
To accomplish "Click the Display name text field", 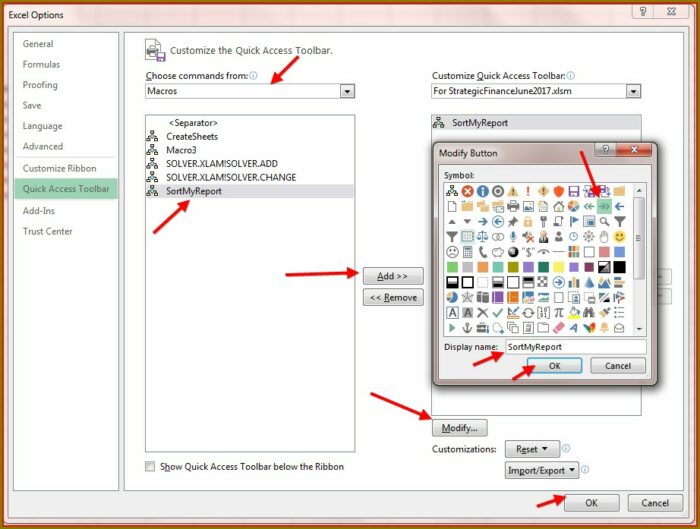I will [575, 347].
